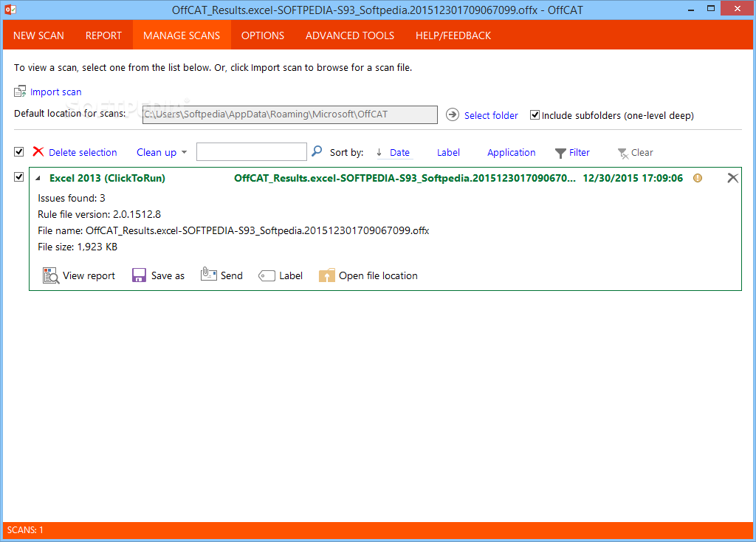Select the MANAGE SCANS tab
This screenshot has width=756, height=542.
pos(182,35)
